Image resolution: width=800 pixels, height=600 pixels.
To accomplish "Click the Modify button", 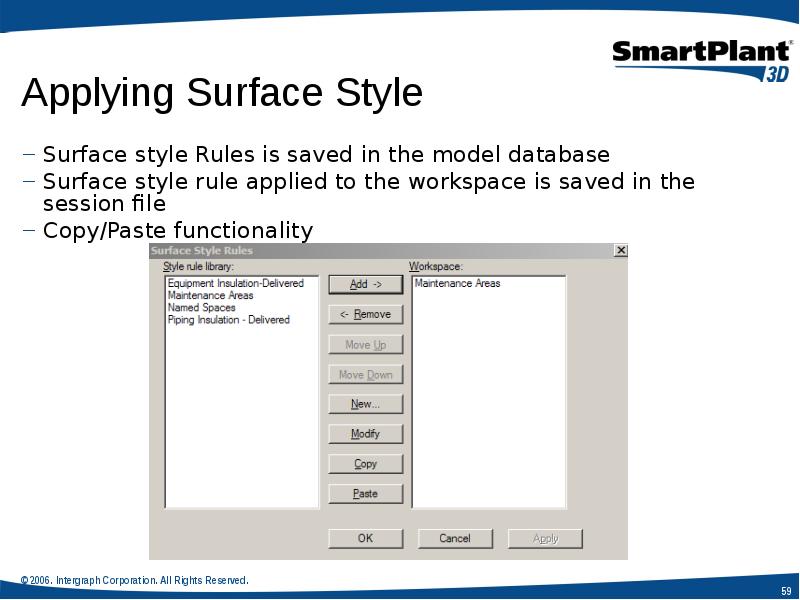I will [365, 434].
